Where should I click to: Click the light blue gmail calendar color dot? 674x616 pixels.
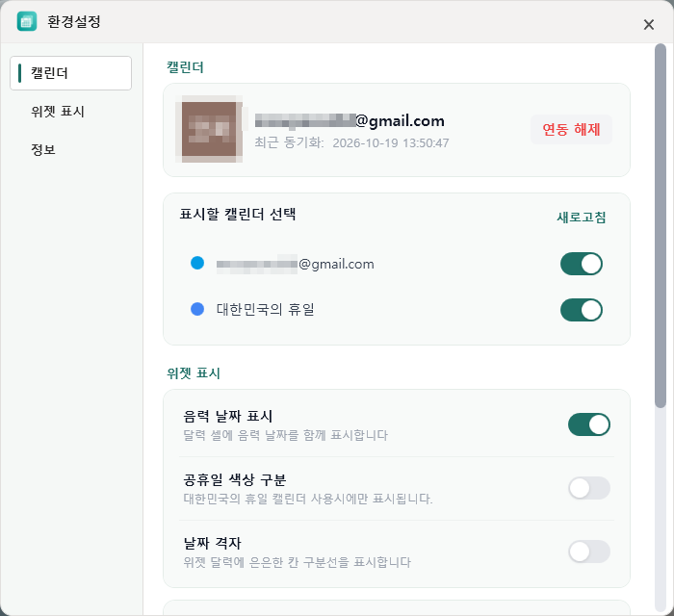pos(197,263)
